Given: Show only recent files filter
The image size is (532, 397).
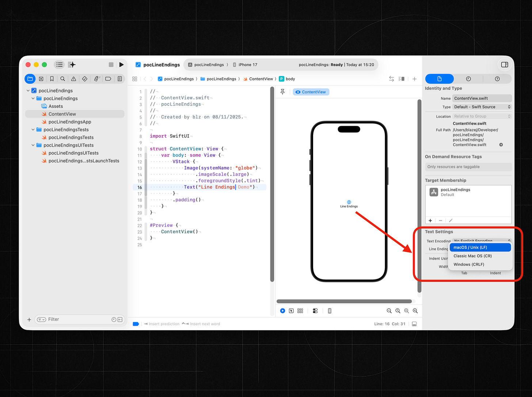Looking at the screenshot, I should 114,320.
